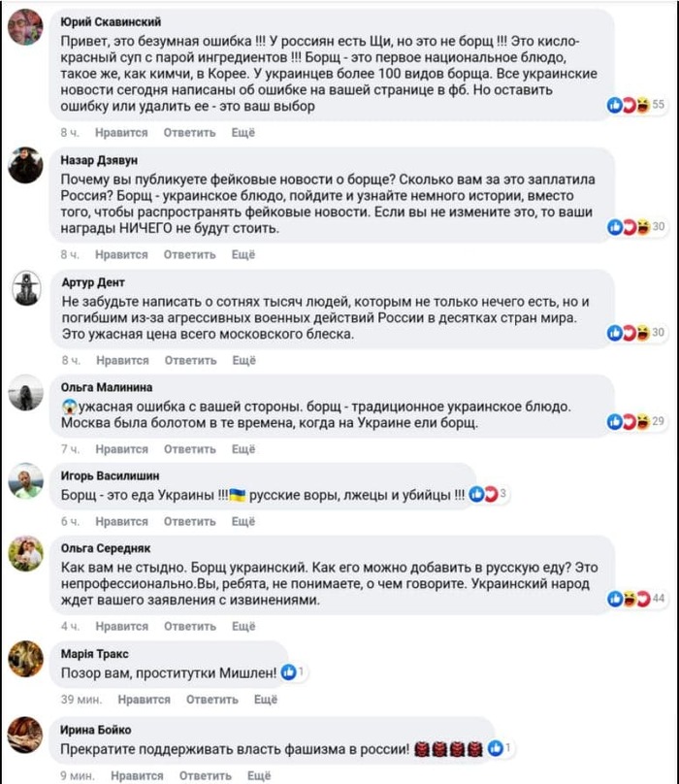Click the 39 мин. timestamp link

[81, 700]
